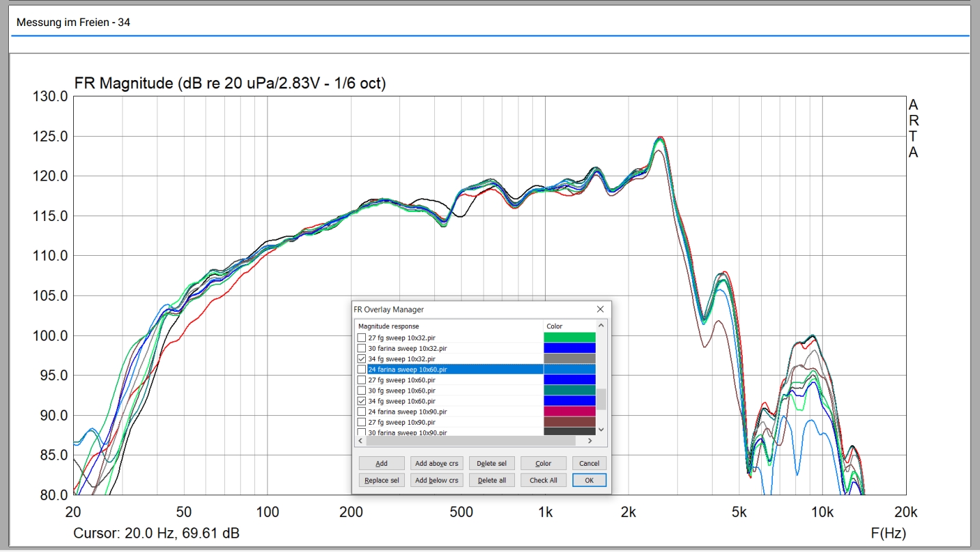Select the 27 fg sweep 10x32.pir row text
Screen dimensions: 980x552
click(x=401, y=337)
